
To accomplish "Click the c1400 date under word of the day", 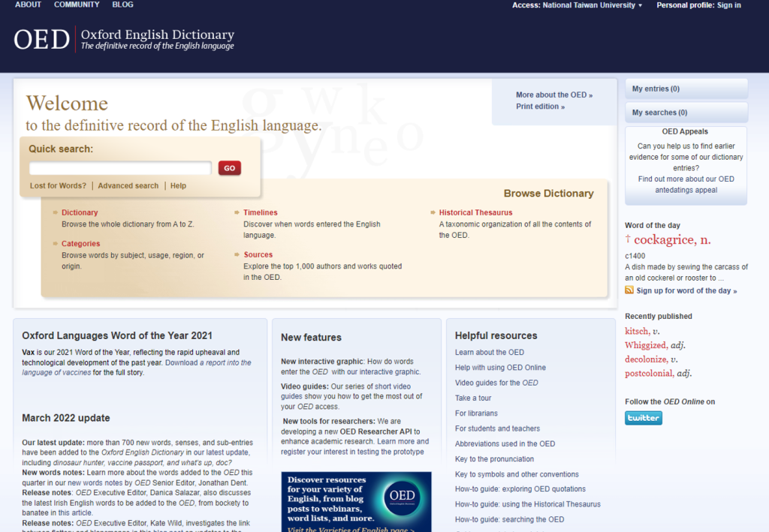I will tap(635, 256).
